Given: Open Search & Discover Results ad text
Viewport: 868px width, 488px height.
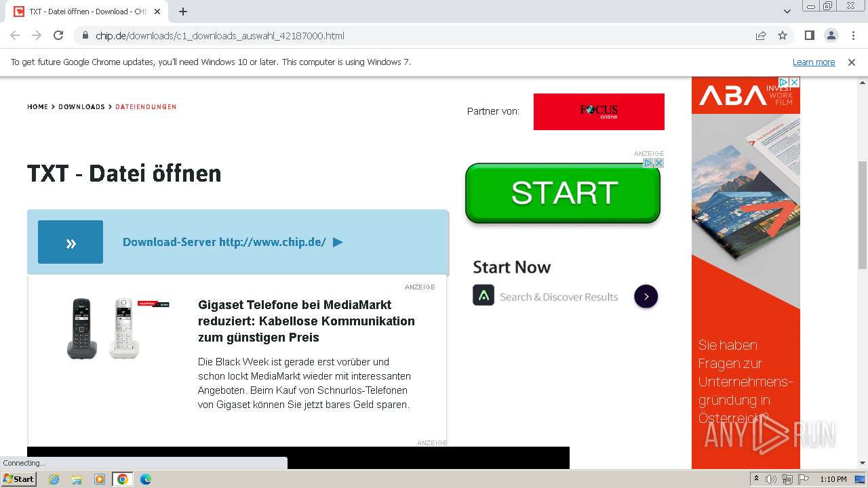Looking at the screenshot, I should point(559,297).
